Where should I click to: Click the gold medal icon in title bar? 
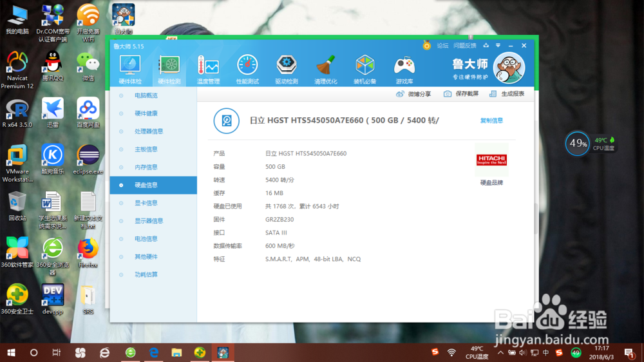pyautogui.click(x=427, y=46)
